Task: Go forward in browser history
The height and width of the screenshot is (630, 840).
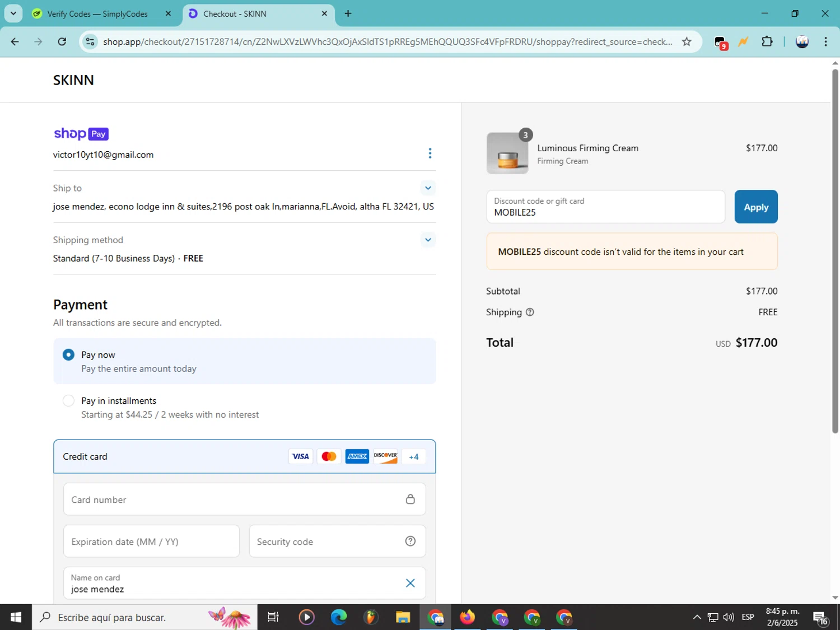Action: [x=38, y=41]
